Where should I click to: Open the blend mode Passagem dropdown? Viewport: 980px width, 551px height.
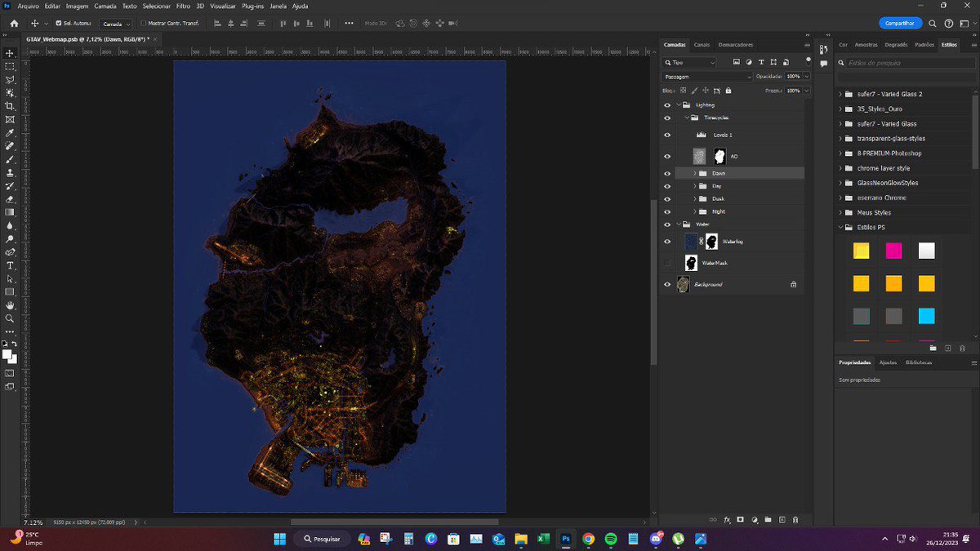click(707, 77)
